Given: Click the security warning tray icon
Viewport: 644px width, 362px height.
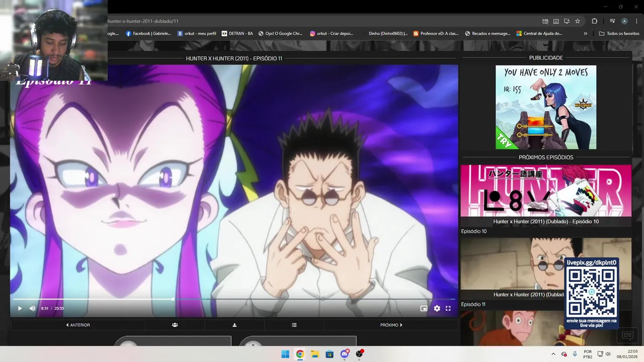Looking at the screenshot, I should 564,354.
